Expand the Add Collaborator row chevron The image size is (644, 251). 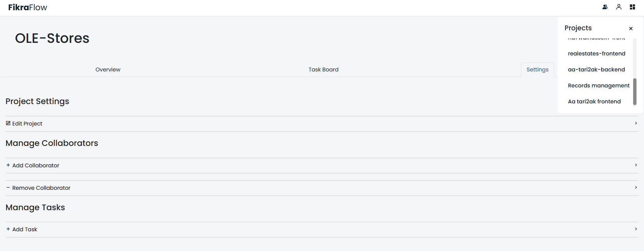point(636,165)
